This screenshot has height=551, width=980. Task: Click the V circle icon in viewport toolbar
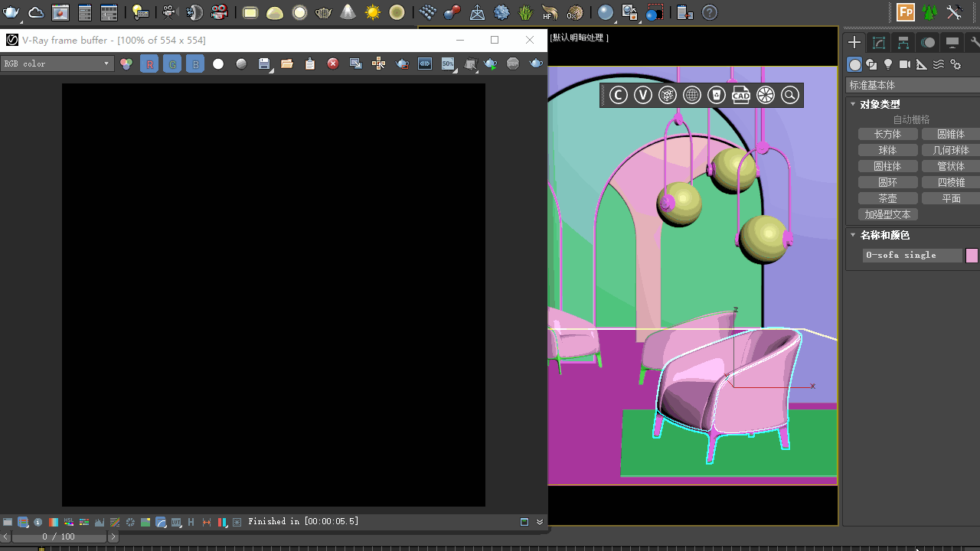[643, 95]
